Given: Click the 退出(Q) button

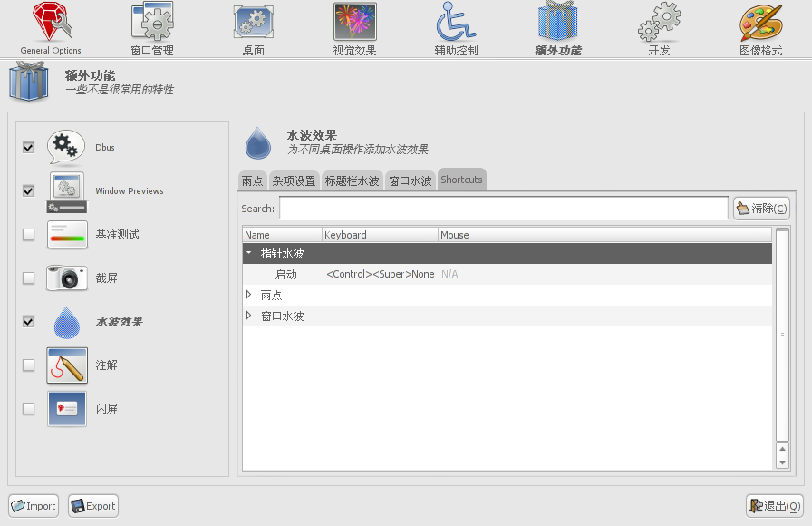Looking at the screenshot, I should (x=775, y=506).
